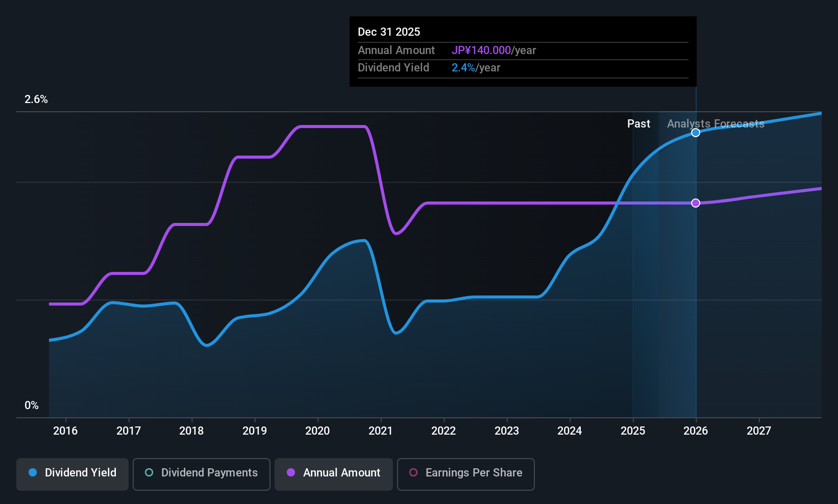Click the 2.4% dividend yield value in the tooltip

pyautogui.click(x=463, y=67)
